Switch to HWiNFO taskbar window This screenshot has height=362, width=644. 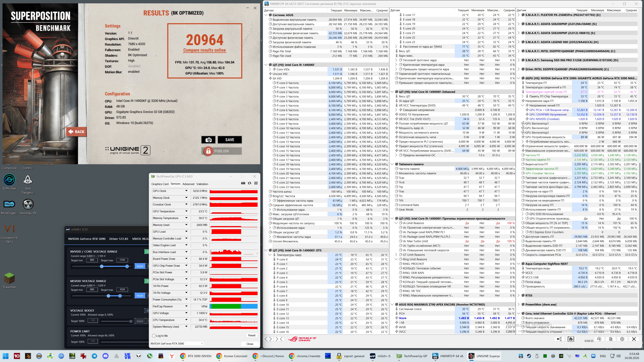tap(448, 356)
